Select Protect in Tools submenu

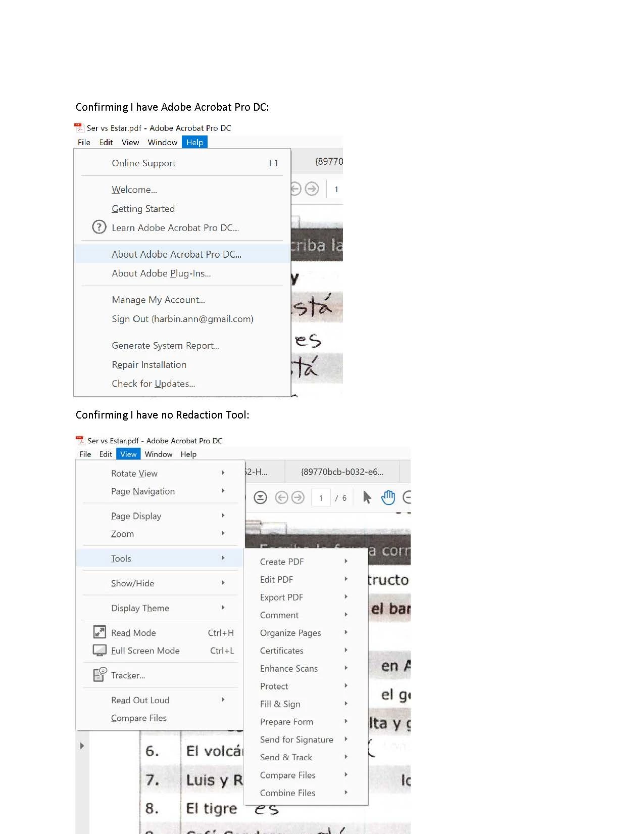pos(306,686)
